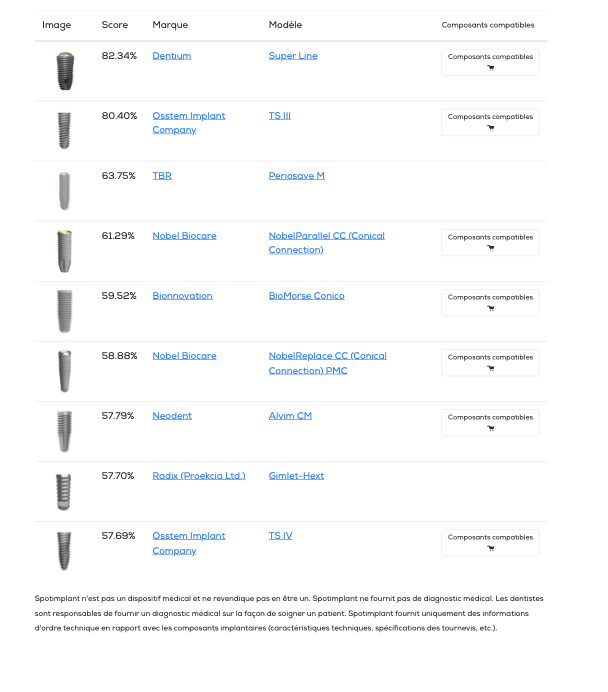
Task: Open the Gimlet-Hext model link
Action: (x=296, y=476)
